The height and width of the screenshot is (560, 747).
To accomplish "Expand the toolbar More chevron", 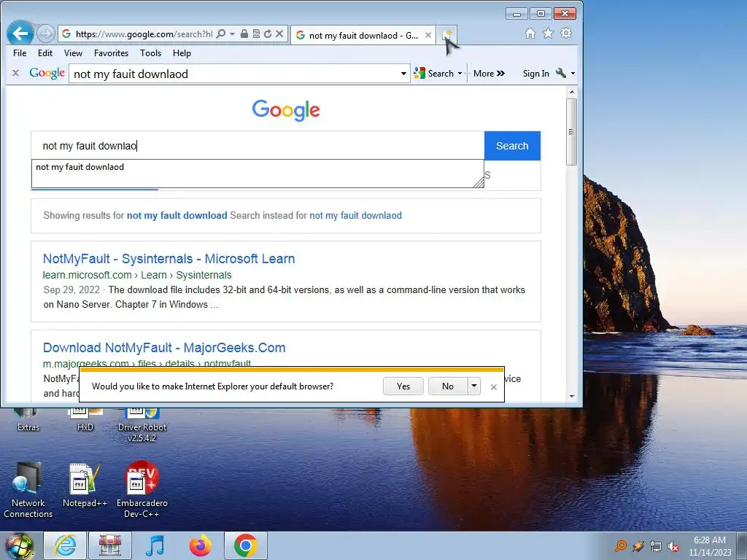I will point(489,74).
